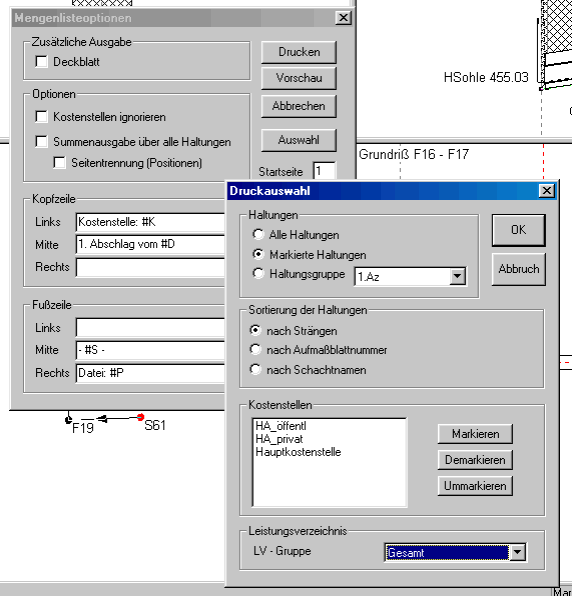The height and width of the screenshot is (596, 572).
Task: Enable Kostenstellen ignorieren option
Action: [41, 117]
